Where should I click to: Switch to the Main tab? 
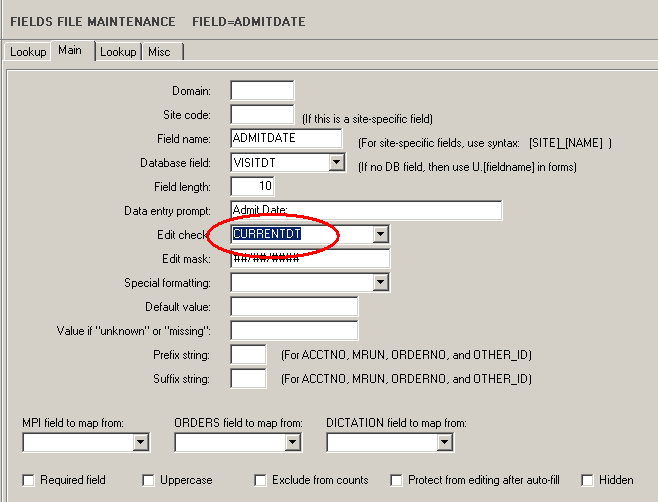70,51
